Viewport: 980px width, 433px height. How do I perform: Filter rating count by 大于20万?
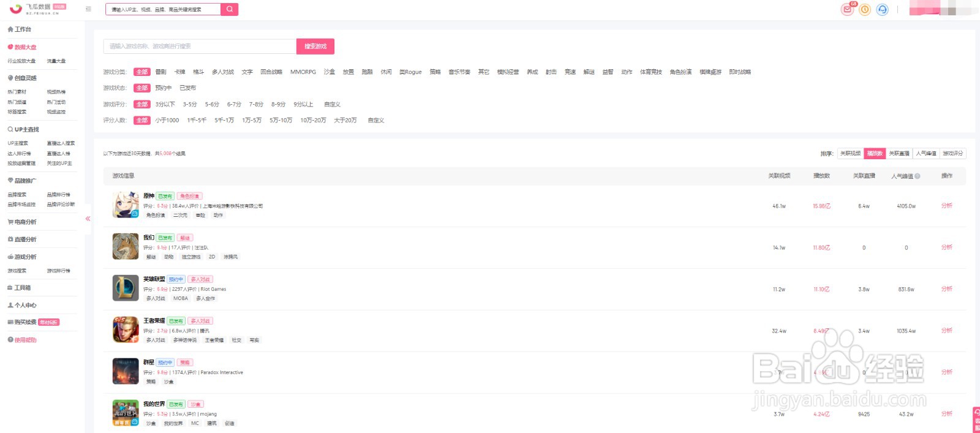click(x=345, y=121)
